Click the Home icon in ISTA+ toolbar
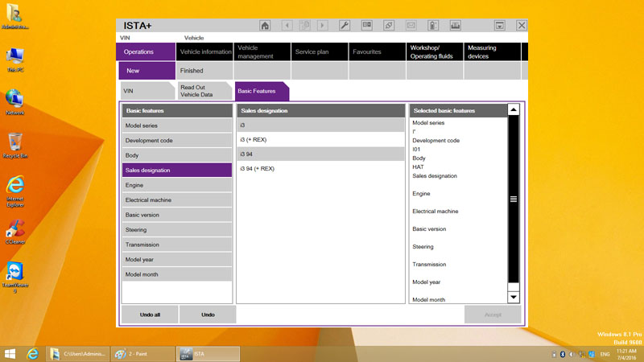 click(x=265, y=26)
